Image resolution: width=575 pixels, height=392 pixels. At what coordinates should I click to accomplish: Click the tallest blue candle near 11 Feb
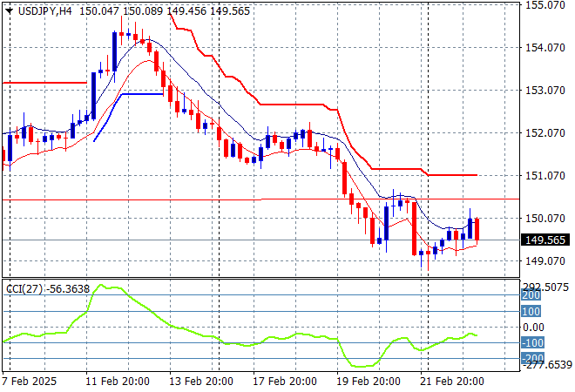115,51
